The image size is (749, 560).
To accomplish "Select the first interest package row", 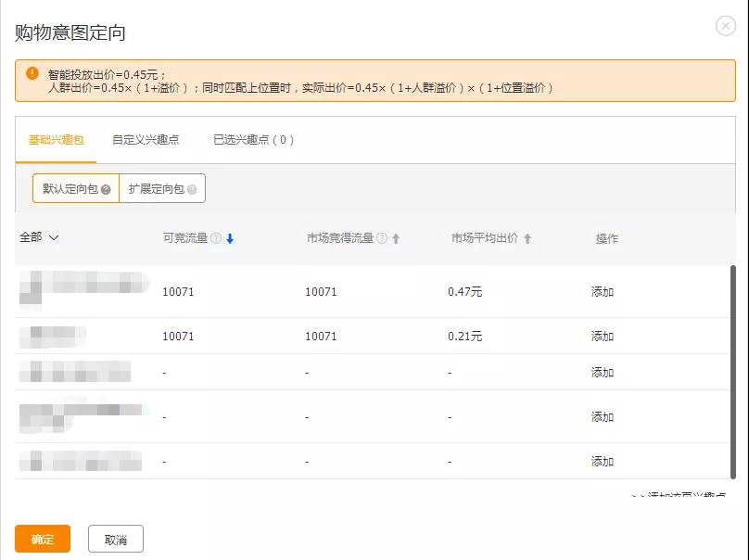I will click(83, 287).
